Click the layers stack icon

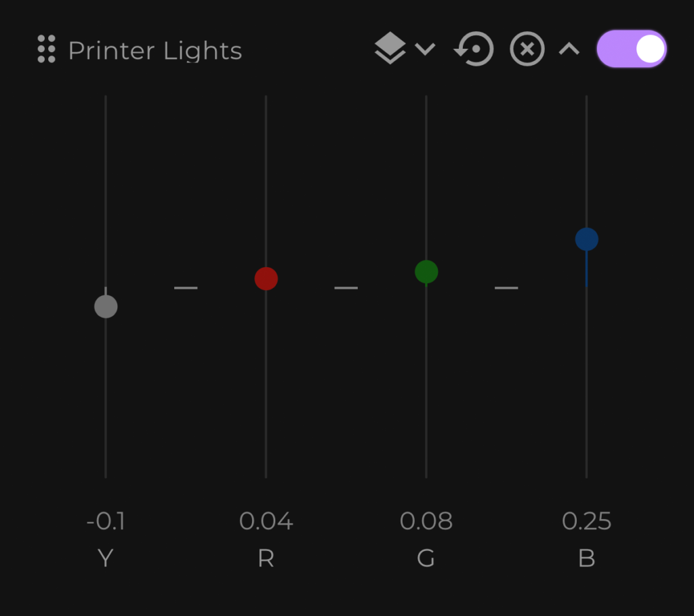390,48
